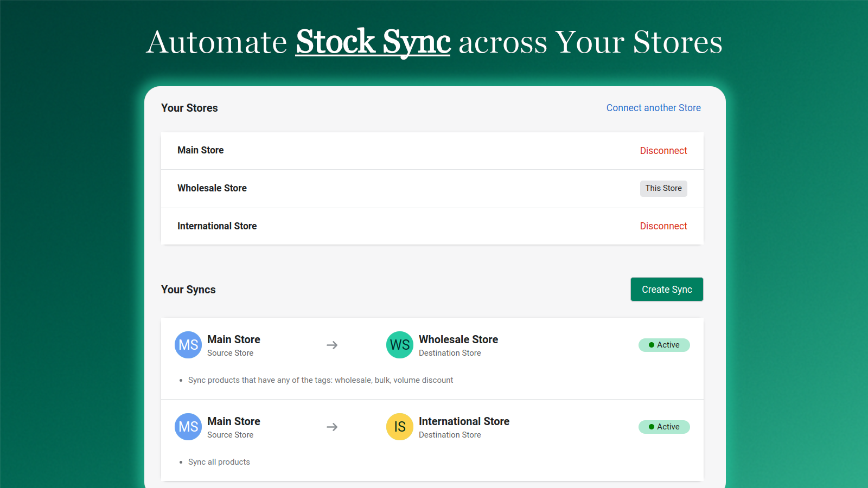This screenshot has width=868, height=488.
Task: Click the arrow icon in the first sync
Action: tap(332, 345)
